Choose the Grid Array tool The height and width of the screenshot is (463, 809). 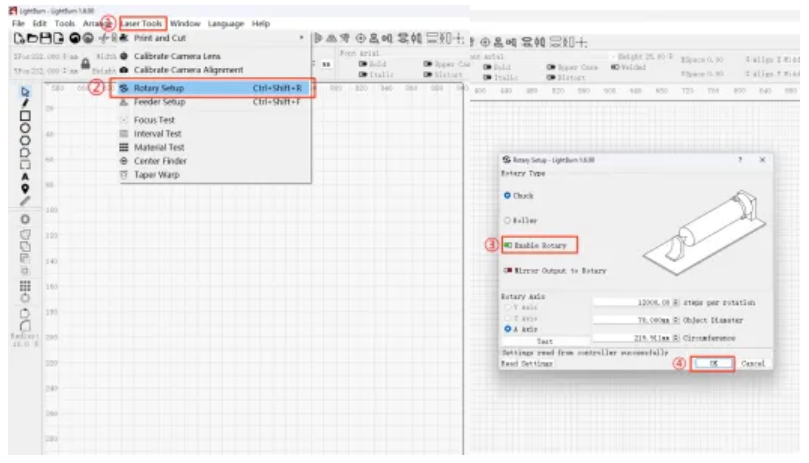[x=25, y=285]
